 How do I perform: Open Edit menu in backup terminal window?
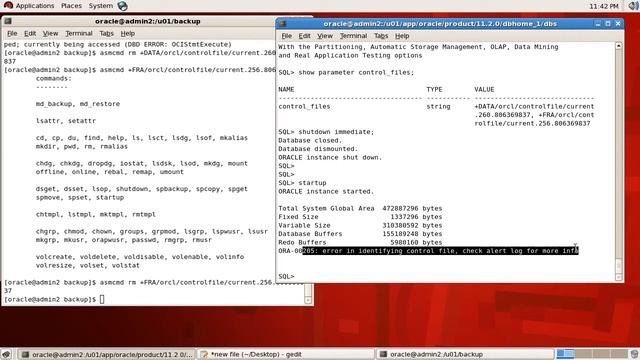30,33
